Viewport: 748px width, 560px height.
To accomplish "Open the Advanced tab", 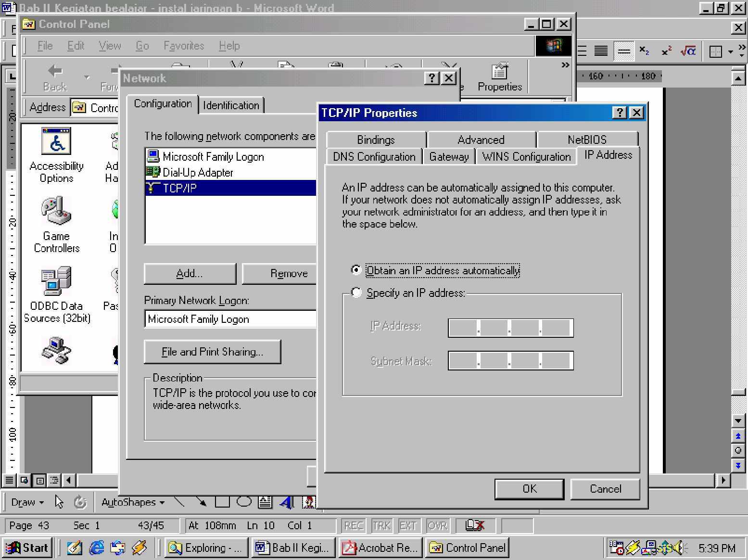I will pos(481,140).
